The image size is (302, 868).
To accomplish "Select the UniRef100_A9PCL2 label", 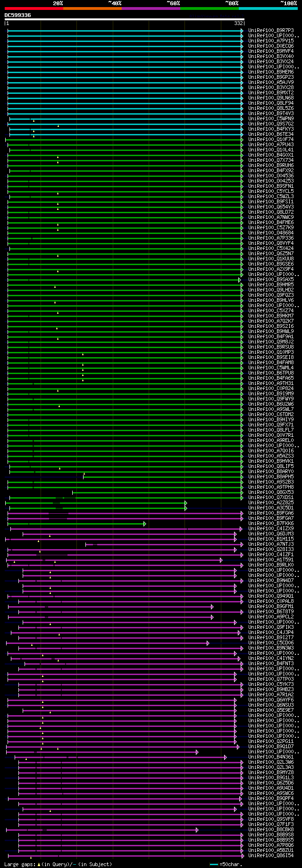I will click(271, 617).
